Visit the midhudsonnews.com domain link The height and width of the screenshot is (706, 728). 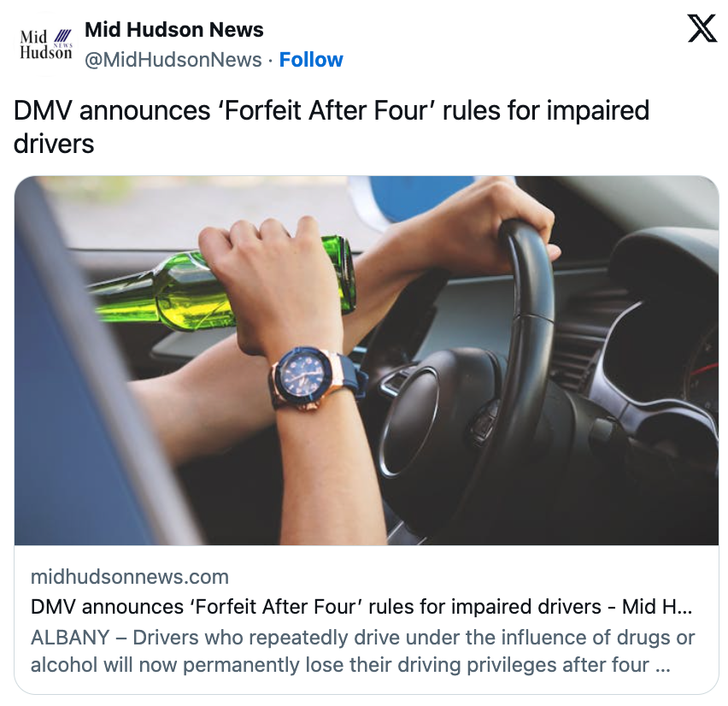click(x=130, y=577)
